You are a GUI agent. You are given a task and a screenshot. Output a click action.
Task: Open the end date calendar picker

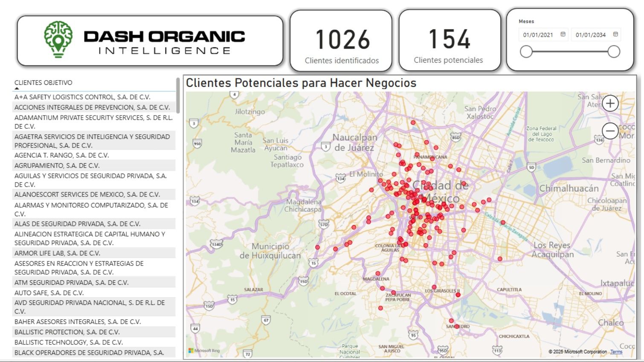tap(615, 35)
